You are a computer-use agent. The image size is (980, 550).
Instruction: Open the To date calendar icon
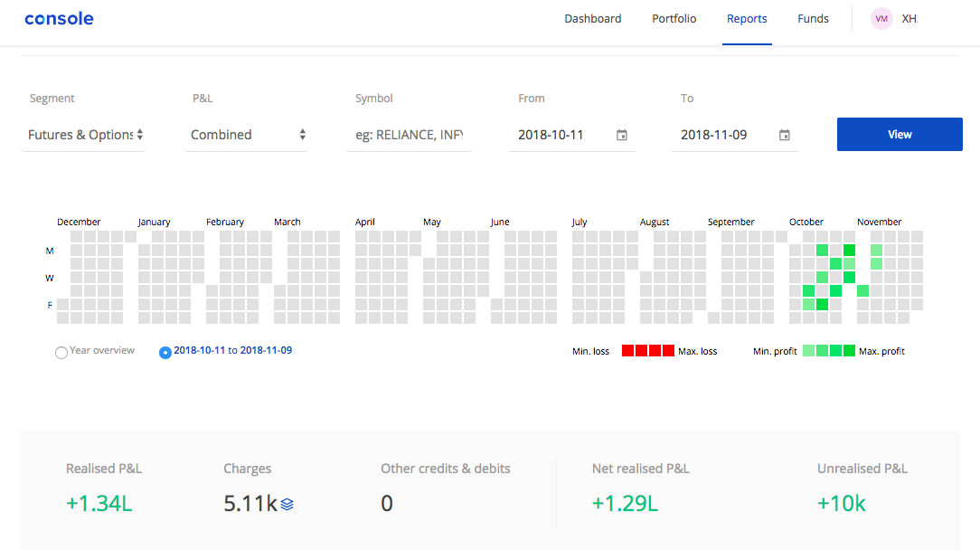(785, 135)
